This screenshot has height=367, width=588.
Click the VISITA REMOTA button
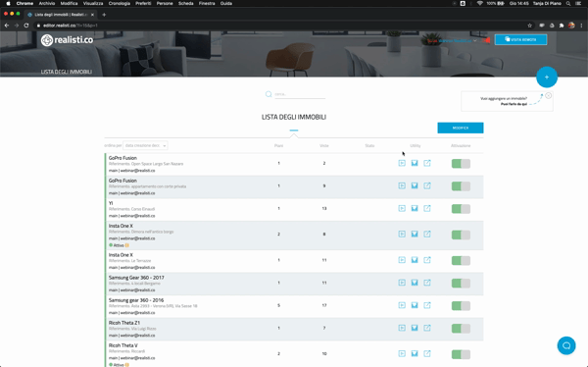coord(520,39)
